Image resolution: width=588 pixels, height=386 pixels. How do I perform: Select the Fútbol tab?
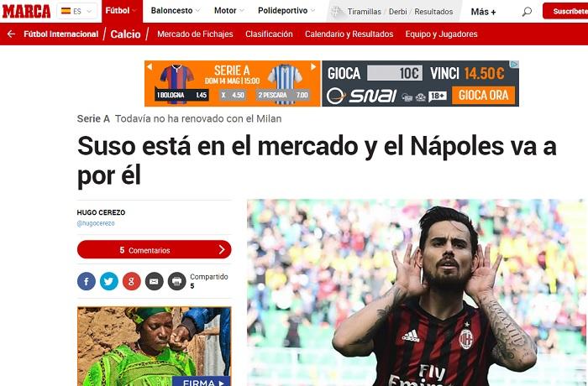pos(122,11)
